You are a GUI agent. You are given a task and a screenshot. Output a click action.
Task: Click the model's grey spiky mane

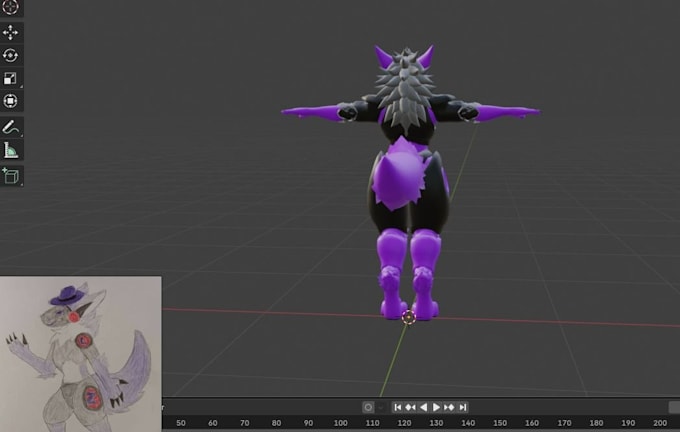click(405, 91)
